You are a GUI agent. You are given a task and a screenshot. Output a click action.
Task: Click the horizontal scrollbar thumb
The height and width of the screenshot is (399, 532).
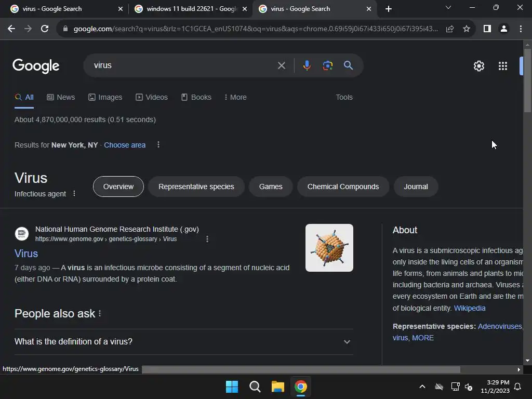click(301, 369)
